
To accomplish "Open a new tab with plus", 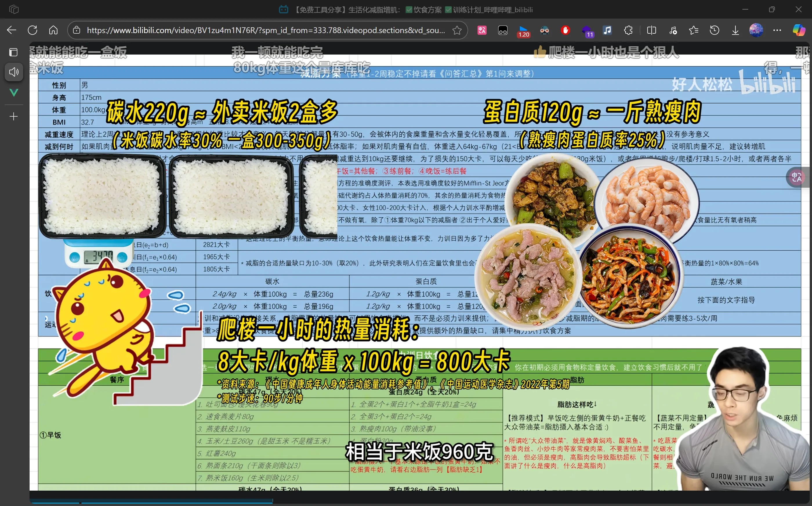I will click(x=14, y=116).
